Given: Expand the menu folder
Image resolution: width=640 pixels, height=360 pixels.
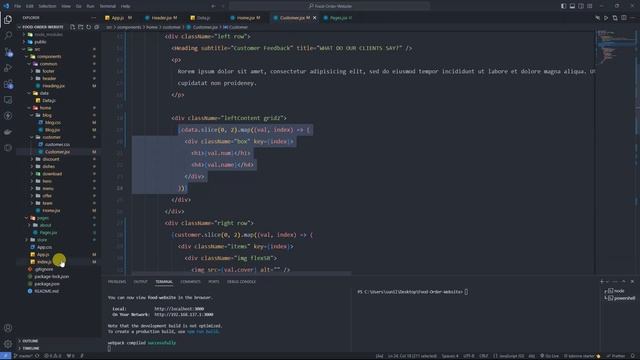Looking at the screenshot, I should (48, 189).
